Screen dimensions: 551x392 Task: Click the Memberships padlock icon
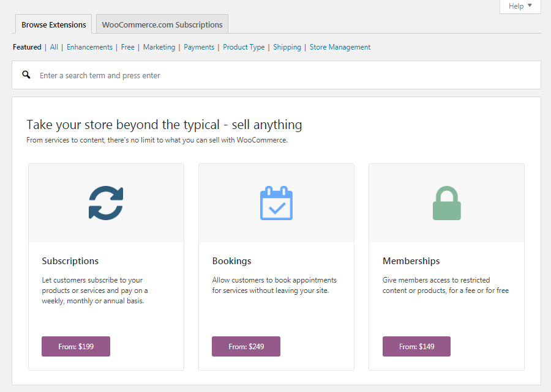point(446,202)
